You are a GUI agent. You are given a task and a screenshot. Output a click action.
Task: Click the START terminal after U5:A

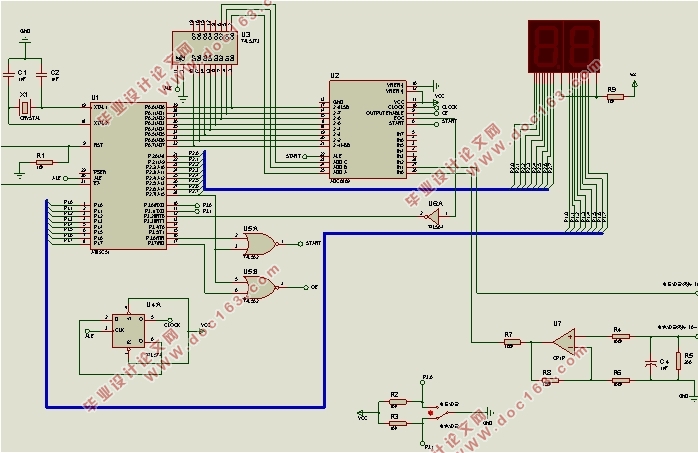pyautogui.click(x=300, y=243)
